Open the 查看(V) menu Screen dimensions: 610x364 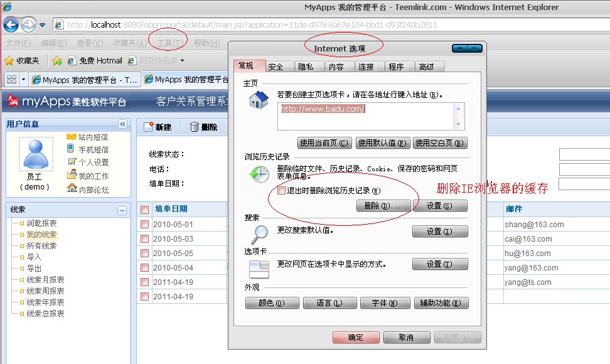coord(90,43)
